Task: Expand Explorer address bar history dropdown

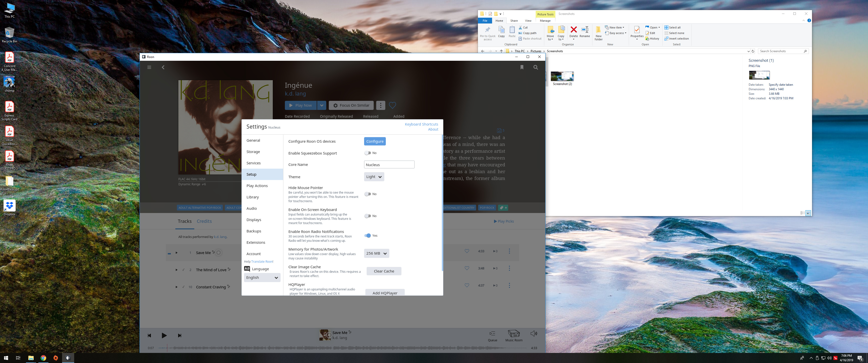Action: coord(748,51)
